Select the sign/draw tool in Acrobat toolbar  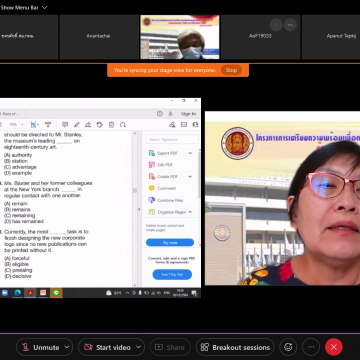pos(88,125)
